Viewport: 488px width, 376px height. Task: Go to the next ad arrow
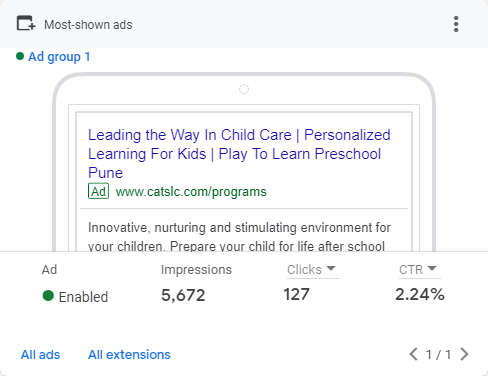pyautogui.click(x=464, y=354)
